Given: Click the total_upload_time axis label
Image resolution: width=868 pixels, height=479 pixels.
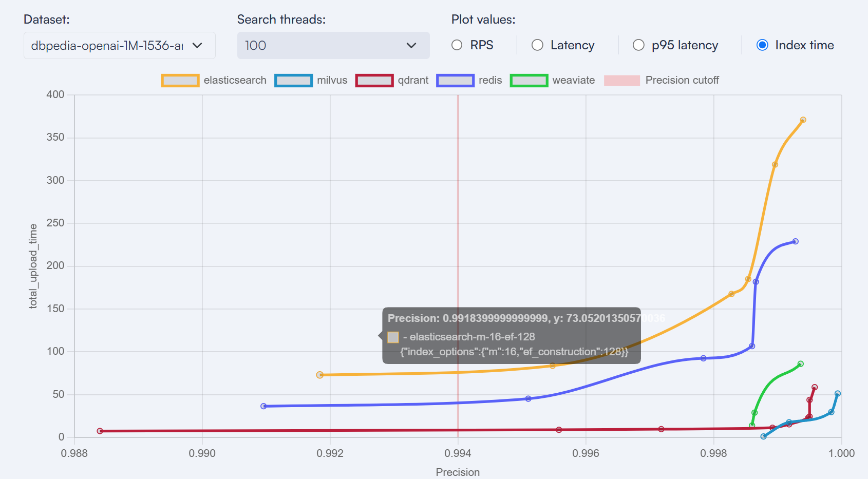Looking at the screenshot, I should click(x=33, y=266).
